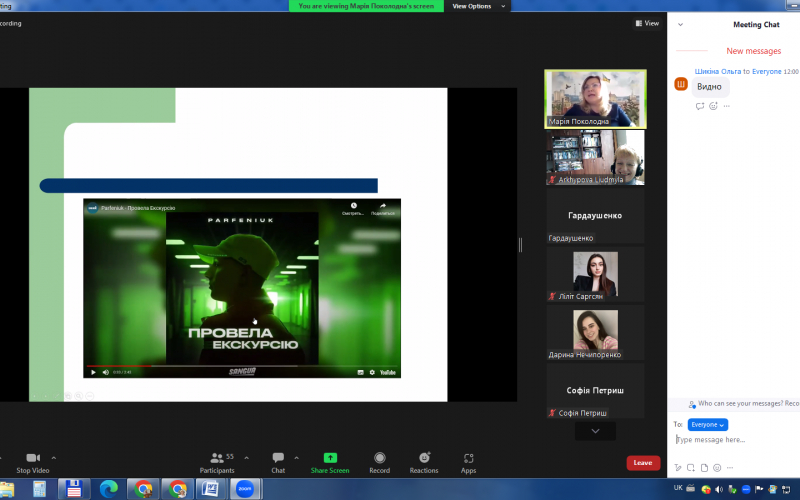800x500 pixels.
Task: Open more actions for "Видно" message
Action: pyautogui.click(x=727, y=106)
